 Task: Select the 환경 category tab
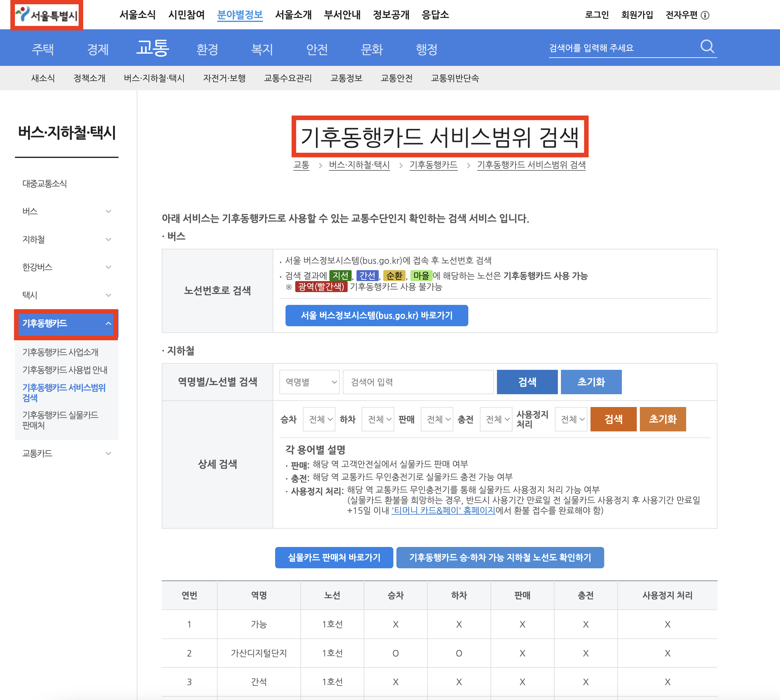(x=207, y=49)
